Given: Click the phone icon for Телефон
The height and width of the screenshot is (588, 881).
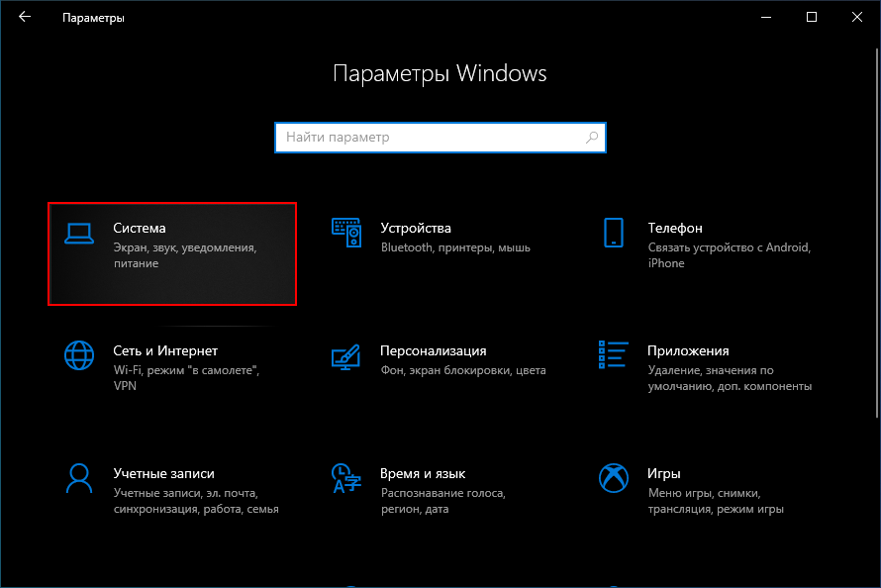Looking at the screenshot, I should click(x=614, y=233).
